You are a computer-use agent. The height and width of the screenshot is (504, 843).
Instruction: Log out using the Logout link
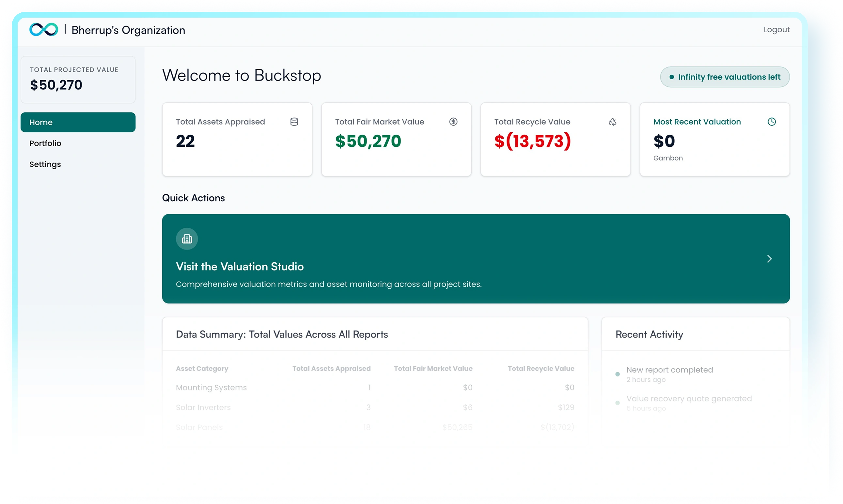click(x=776, y=30)
